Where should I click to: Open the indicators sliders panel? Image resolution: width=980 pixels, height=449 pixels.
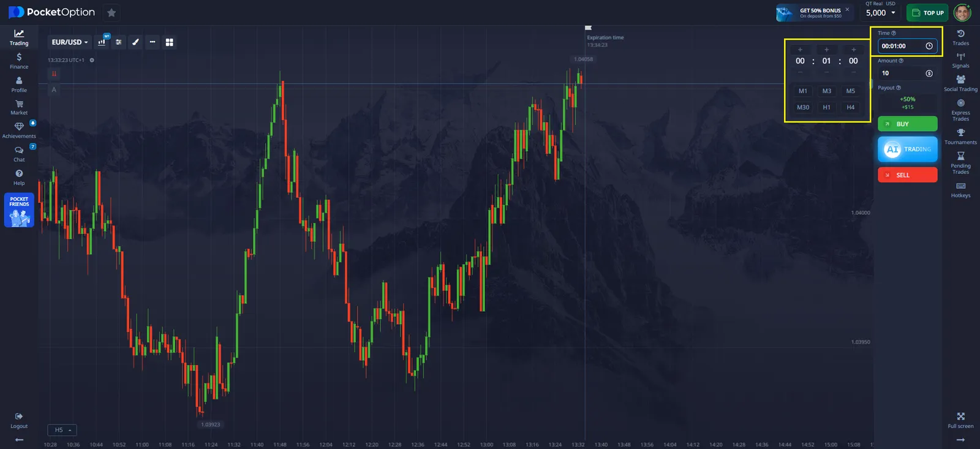[119, 42]
